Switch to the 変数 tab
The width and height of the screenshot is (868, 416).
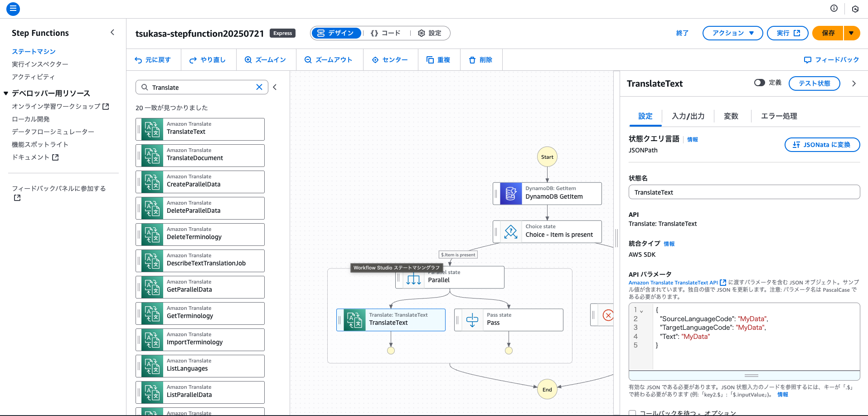(x=731, y=116)
